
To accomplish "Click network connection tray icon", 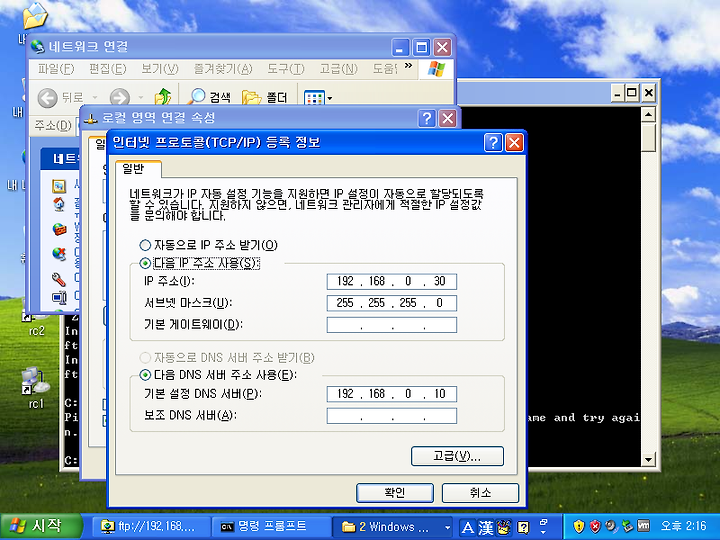I will click(x=627, y=526).
